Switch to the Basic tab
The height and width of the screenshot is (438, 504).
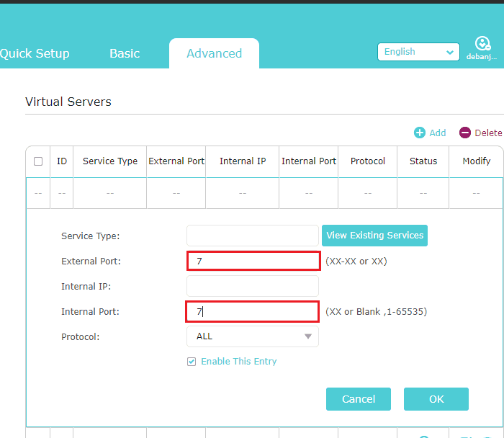click(x=125, y=53)
